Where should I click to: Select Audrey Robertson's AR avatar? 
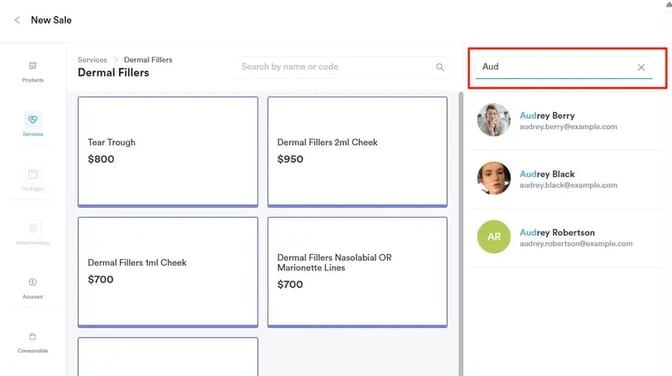pyautogui.click(x=494, y=237)
